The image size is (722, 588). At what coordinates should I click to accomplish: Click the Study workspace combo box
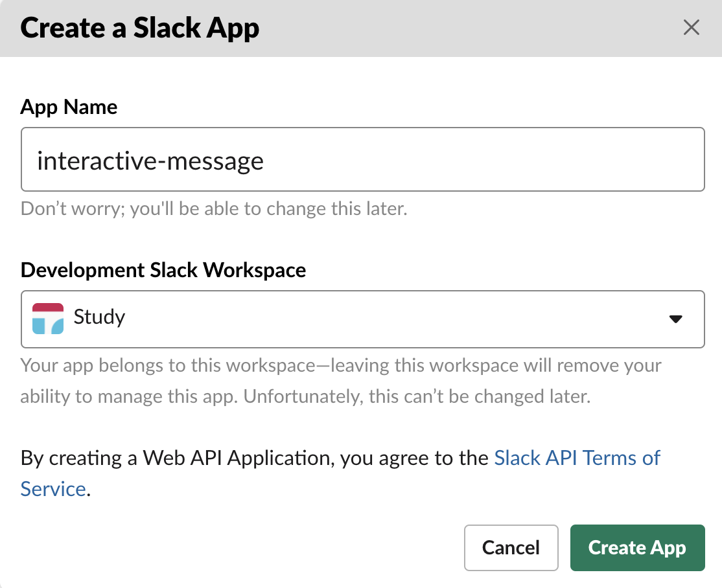[362, 319]
